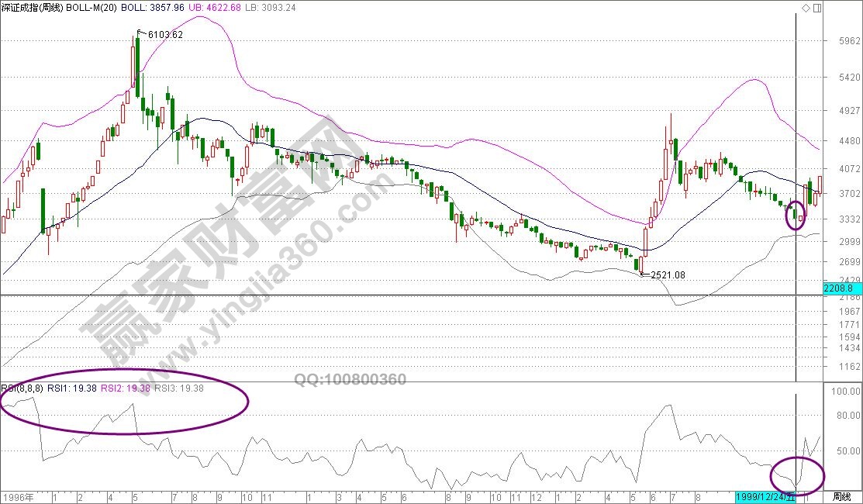Click the 深证成指(周线) chart title
The width and height of the screenshot is (863, 504).
(x=30, y=7)
